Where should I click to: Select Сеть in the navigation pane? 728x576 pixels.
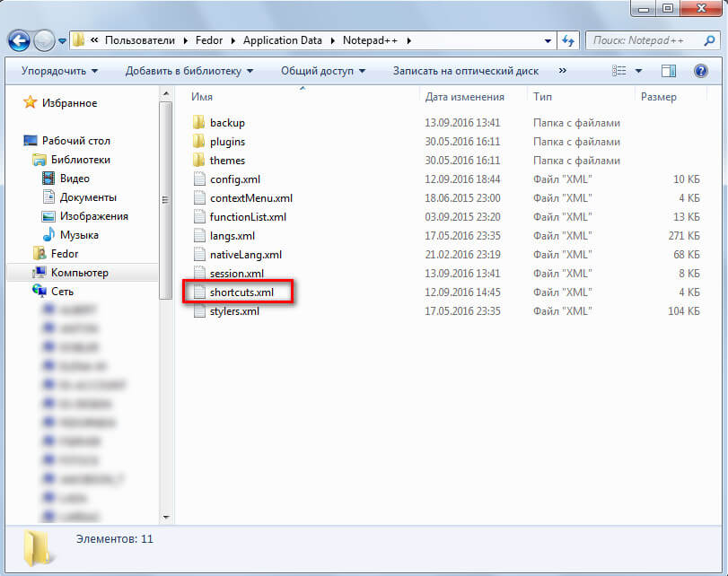point(62,292)
